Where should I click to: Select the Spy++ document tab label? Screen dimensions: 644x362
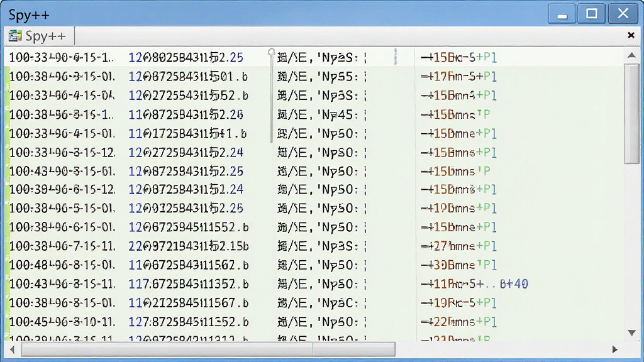click(45, 36)
